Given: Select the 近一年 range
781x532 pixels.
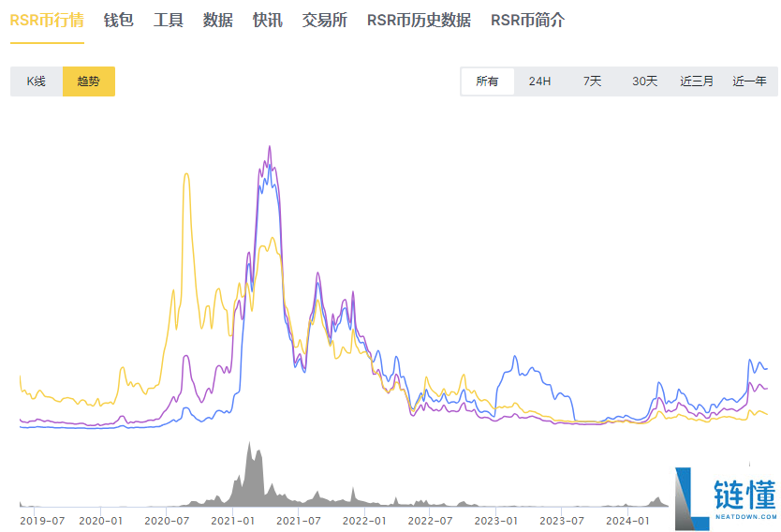Looking at the screenshot, I should pos(749,81).
